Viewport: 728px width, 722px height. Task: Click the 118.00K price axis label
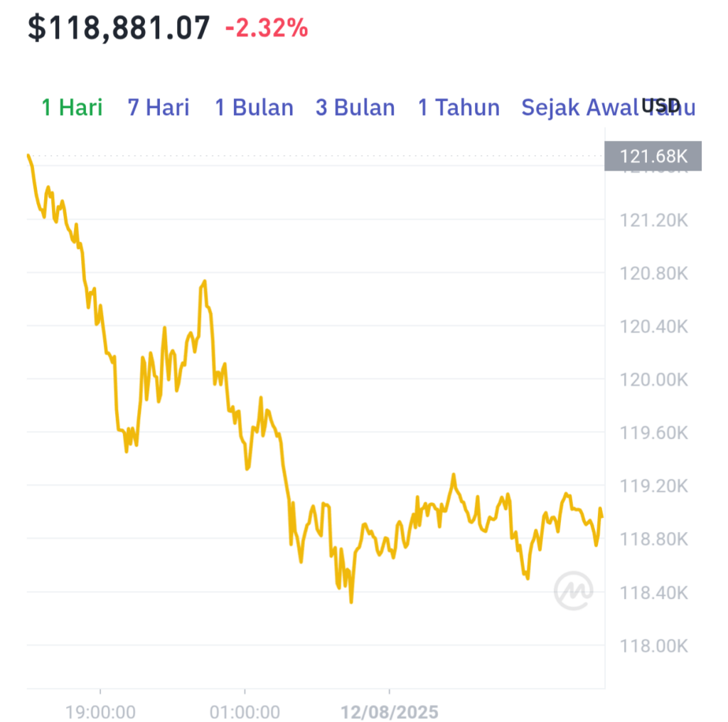click(654, 646)
